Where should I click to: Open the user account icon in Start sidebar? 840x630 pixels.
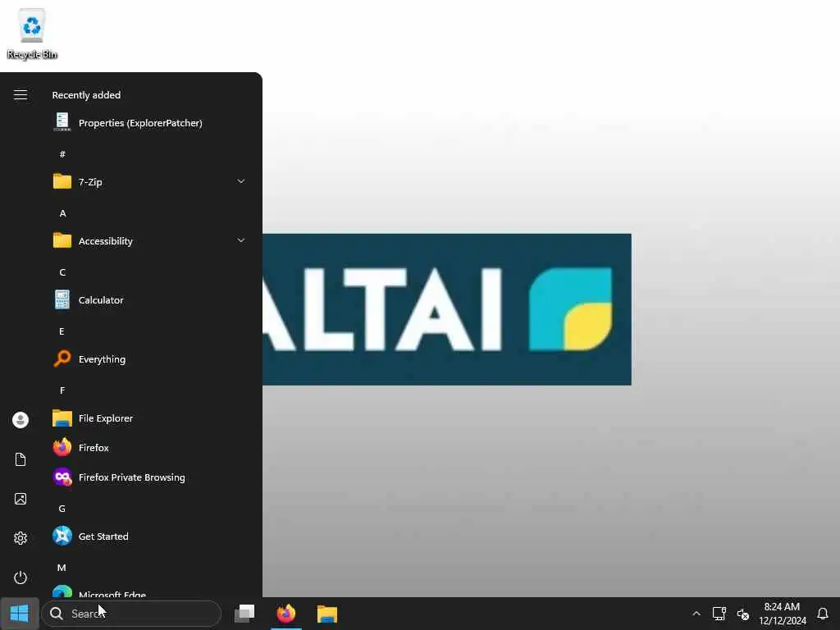click(x=21, y=419)
